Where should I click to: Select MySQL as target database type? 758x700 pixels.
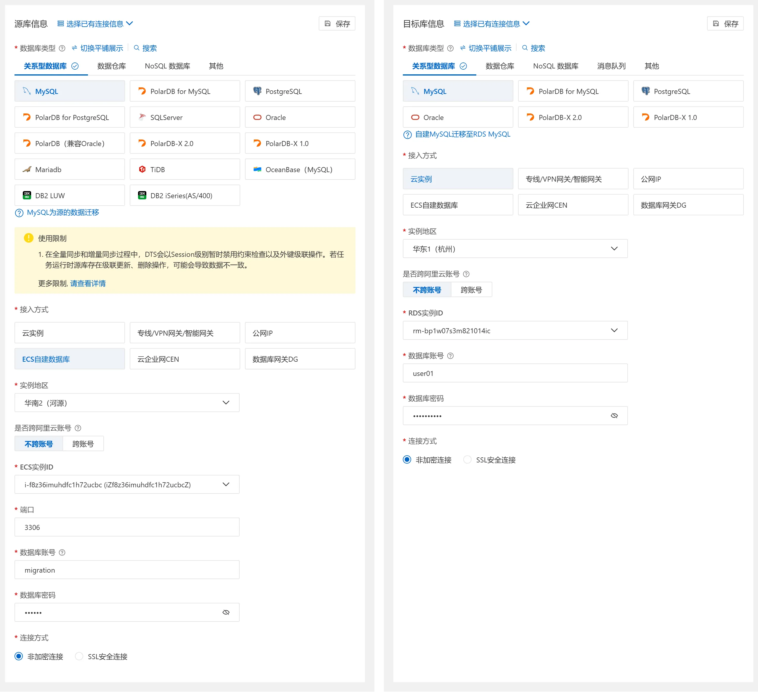tap(458, 91)
